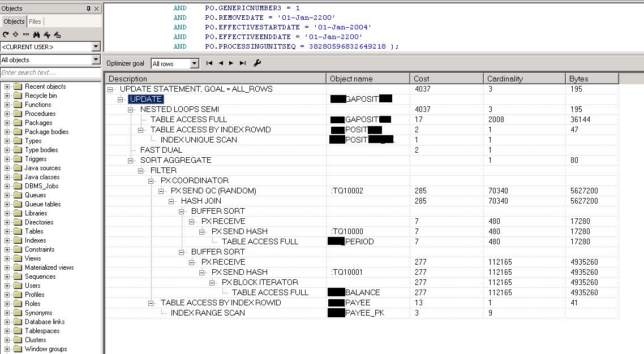Pin the Objects panel
Screen dimensions: 644x354
coord(88,8)
